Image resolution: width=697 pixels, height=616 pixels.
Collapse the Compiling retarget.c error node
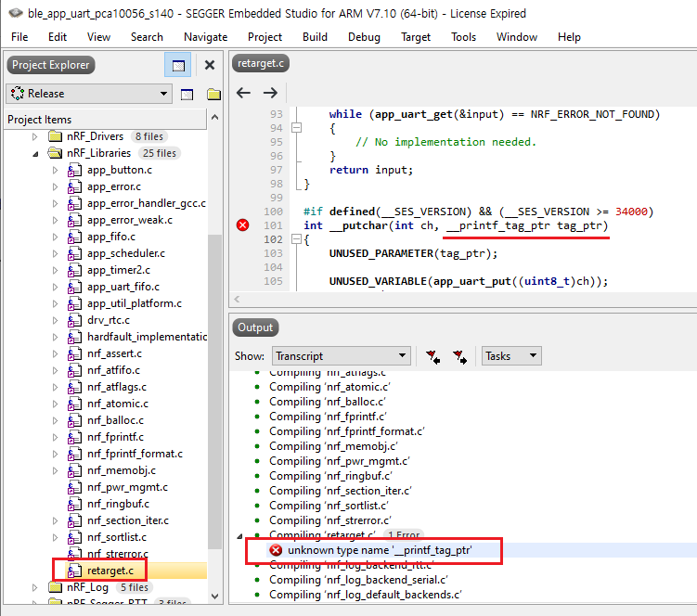coord(239,536)
